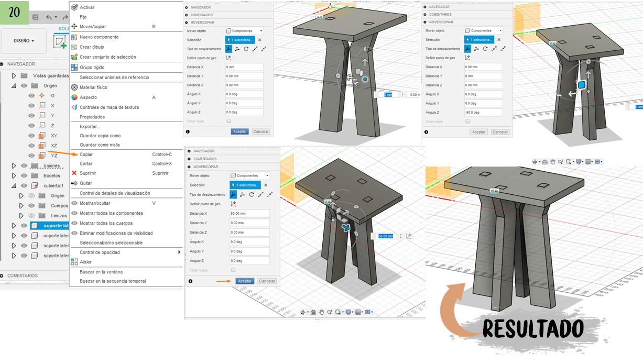The height and width of the screenshot is (364, 643).
Task: Click viewports icon below the 50.00 mm view
Action: click(368, 312)
